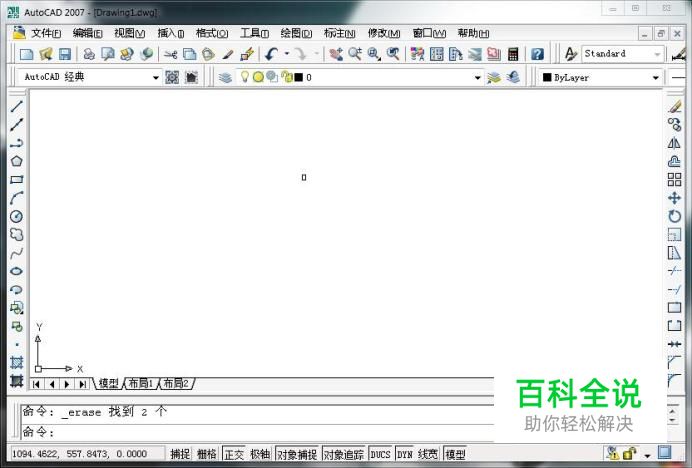The image size is (692, 468).
Task: Open the 视图(V) menu
Action: (129, 33)
